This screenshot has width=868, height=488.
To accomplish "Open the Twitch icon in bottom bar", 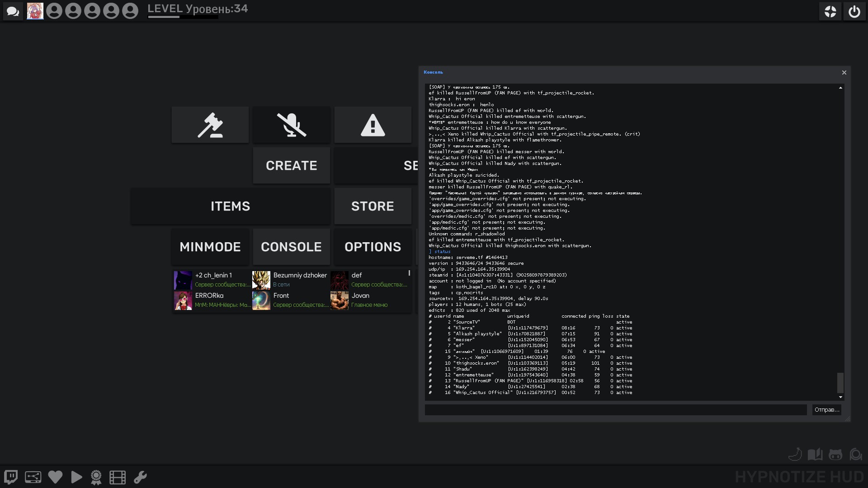I will pos(11,477).
